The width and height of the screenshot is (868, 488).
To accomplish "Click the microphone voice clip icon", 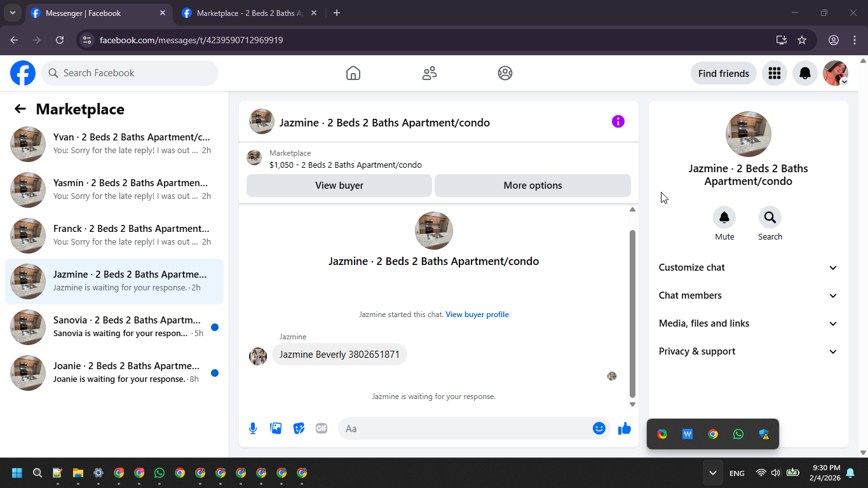I will (x=253, y=428).
